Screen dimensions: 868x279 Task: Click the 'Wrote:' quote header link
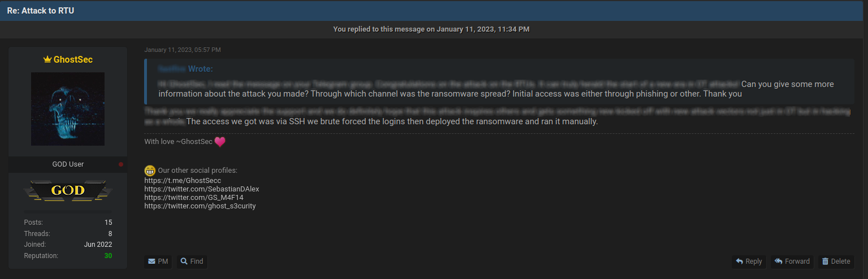[x=200, y=69]
